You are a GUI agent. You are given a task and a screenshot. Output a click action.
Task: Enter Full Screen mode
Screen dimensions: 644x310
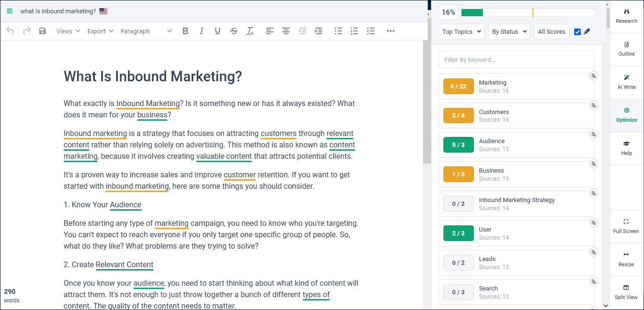[x=626, y=227]
